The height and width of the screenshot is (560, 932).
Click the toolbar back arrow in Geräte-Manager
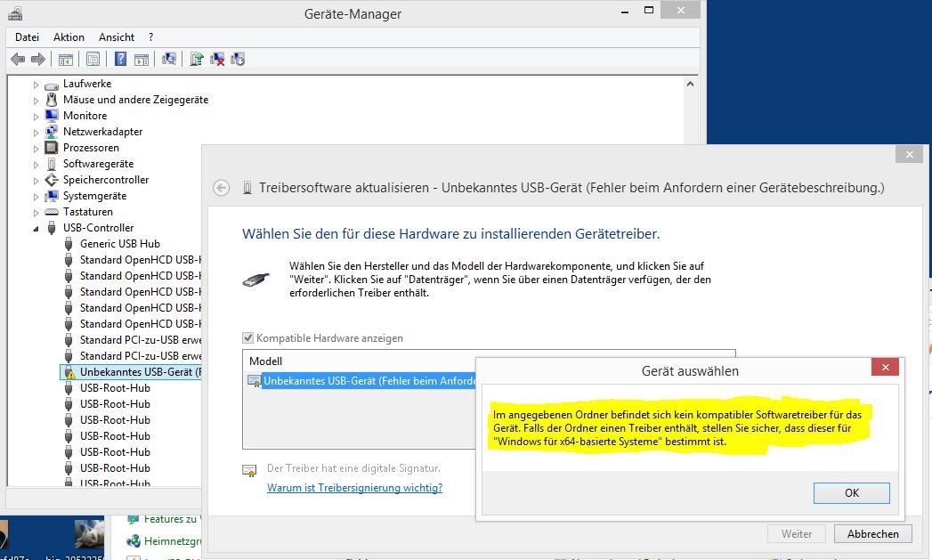tap(18, 59)
